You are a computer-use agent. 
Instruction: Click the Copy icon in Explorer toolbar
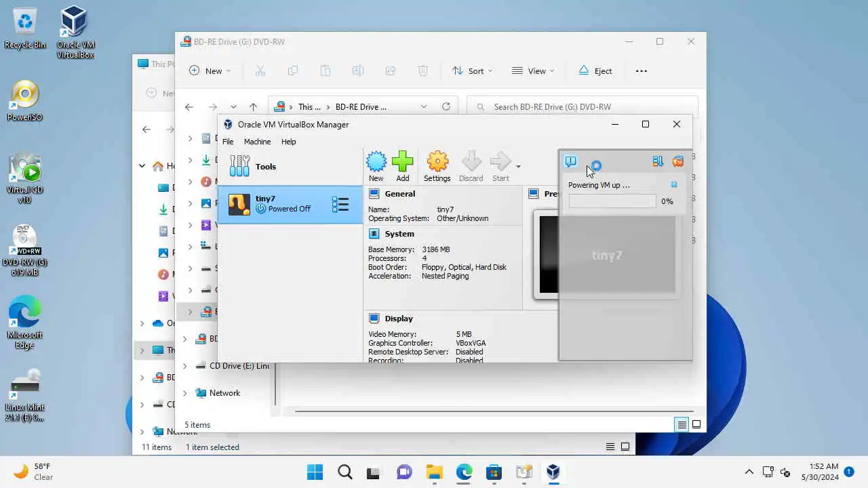(293, 70)
